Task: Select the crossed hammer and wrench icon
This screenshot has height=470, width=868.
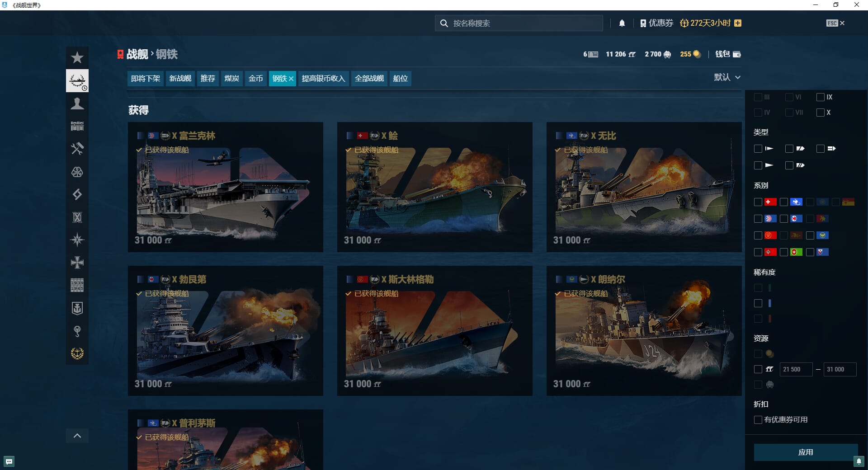Action: (77, 149)
